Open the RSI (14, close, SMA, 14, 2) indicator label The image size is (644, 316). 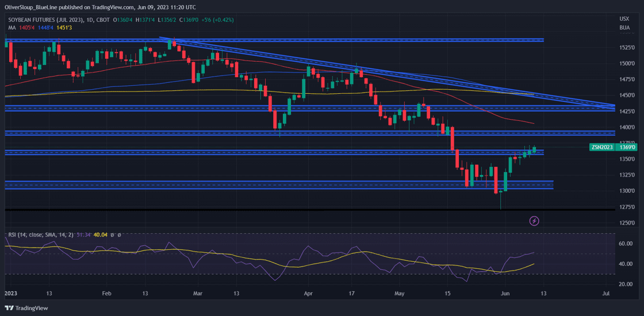pos(40,235)
